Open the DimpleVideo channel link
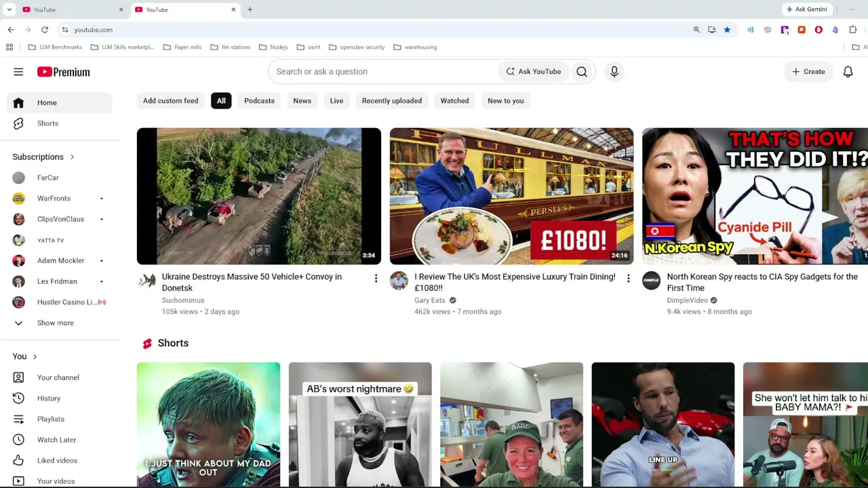Image resolution: width=868 pixels, height=488 pixels. 687,300
